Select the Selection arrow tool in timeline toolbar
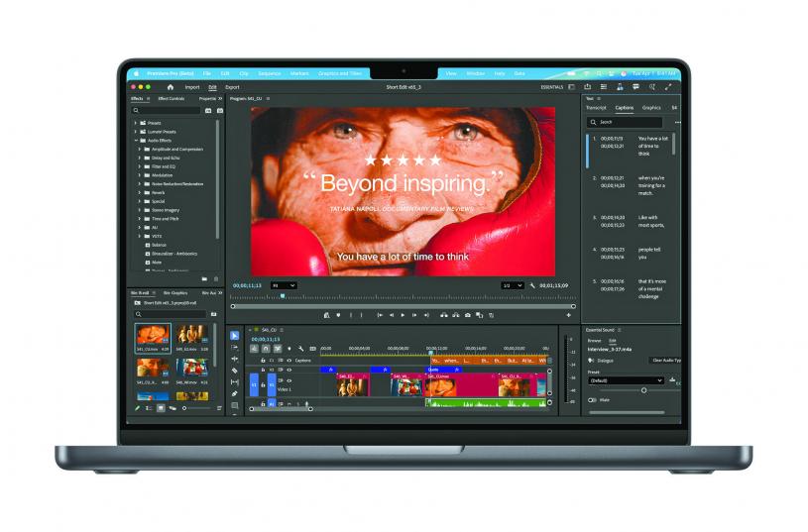Viewport: 808px width, 532px height. tap(235, 337)
